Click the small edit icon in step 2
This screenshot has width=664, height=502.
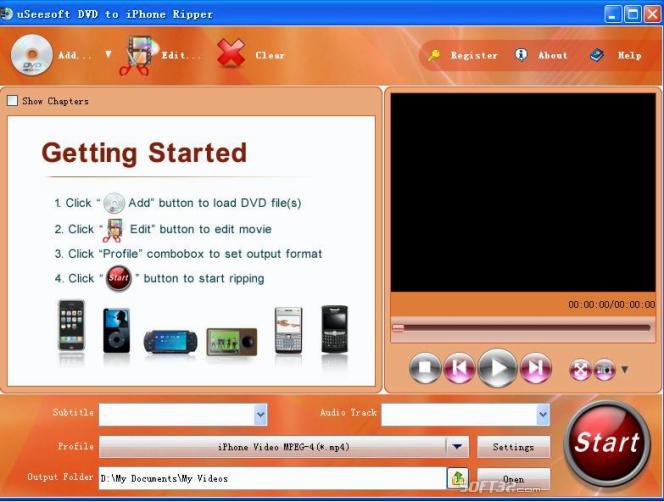point(113,230)
